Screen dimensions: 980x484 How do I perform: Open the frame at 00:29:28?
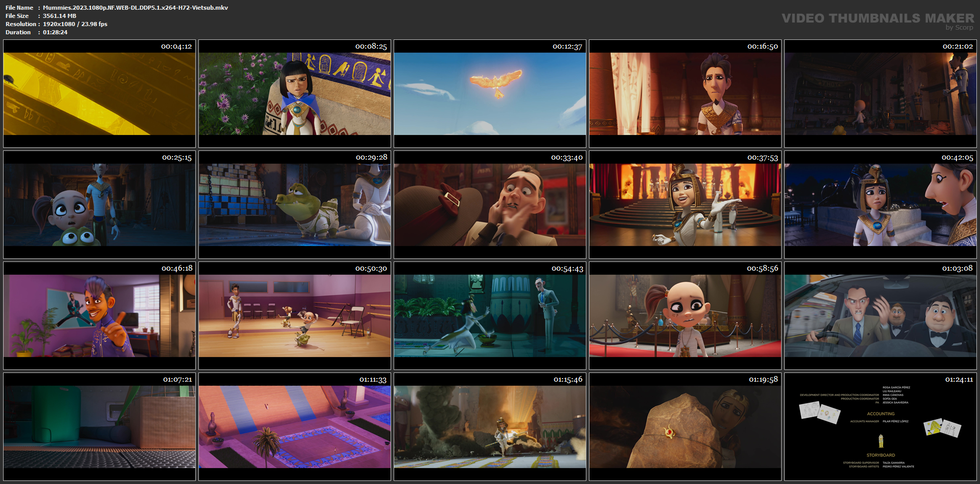point(295,205)
